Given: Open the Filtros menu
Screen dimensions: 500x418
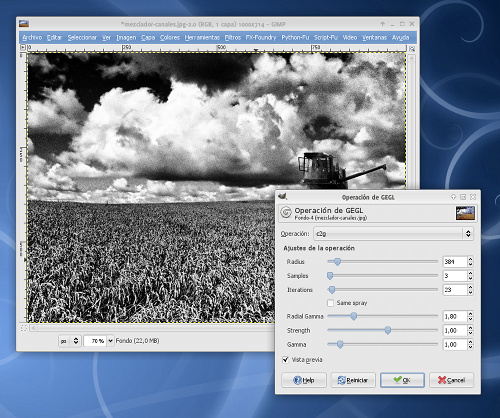Looking at the screenshot, I should point(233,37).
